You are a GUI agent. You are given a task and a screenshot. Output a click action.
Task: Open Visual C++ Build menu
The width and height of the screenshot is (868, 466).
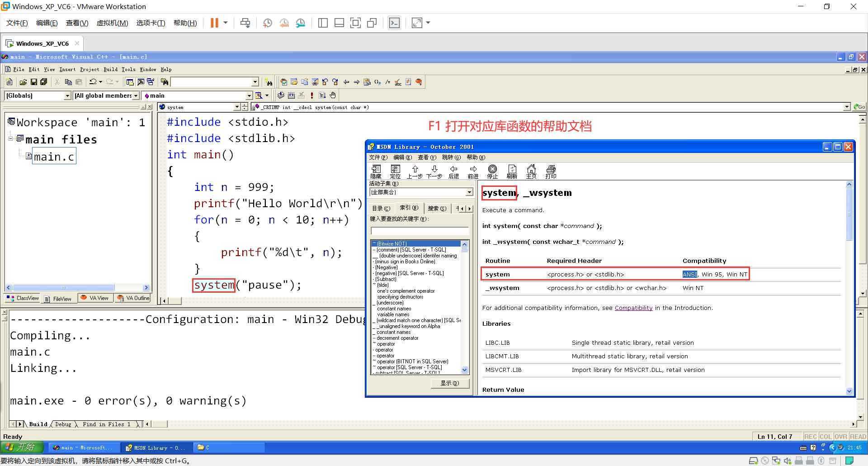(x=110, y=70)
